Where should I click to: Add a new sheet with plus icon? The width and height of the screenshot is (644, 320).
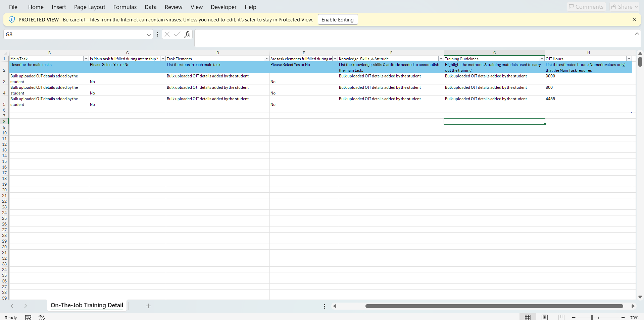pyautogui.click(x=148, y=306)
